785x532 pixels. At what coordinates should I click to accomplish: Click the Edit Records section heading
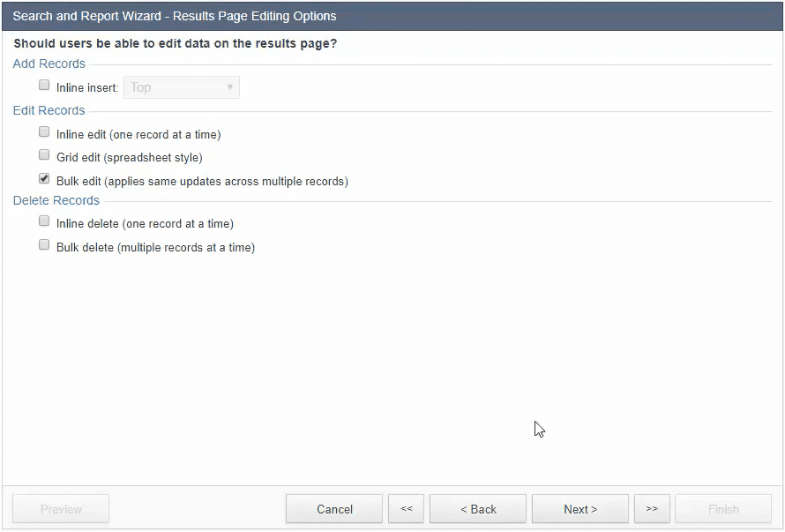click(x=49, y=110)
